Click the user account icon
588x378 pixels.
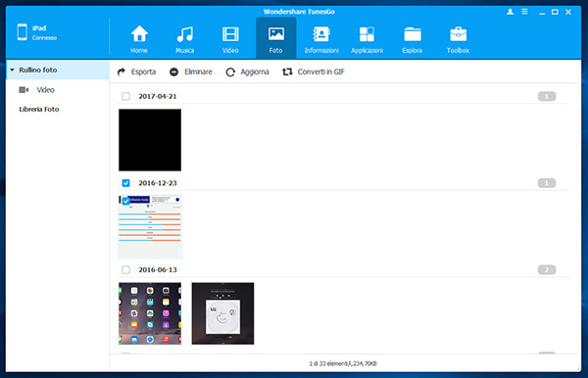click(510, 12)
